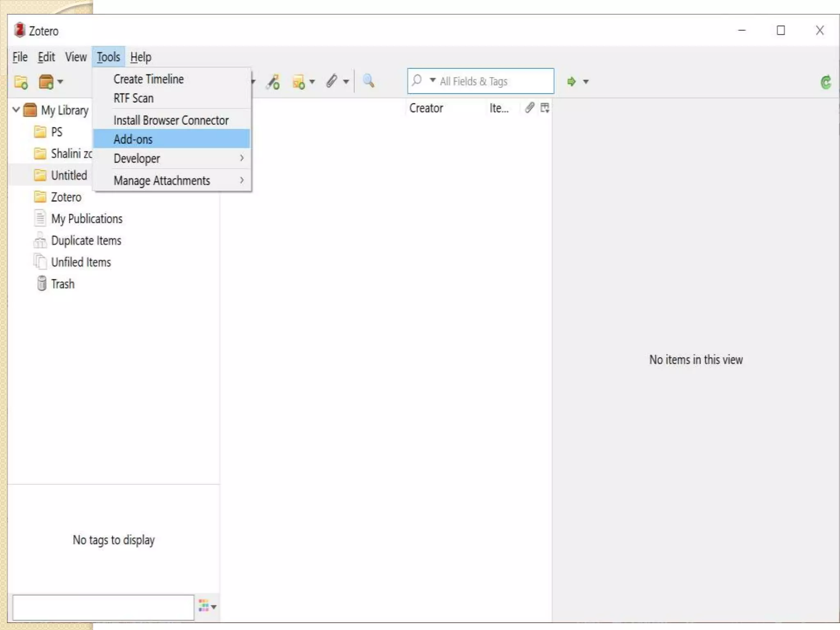Click the green Locate arrow icon
840x630 pixels.
pyautogui.click(x=571, y=82)
